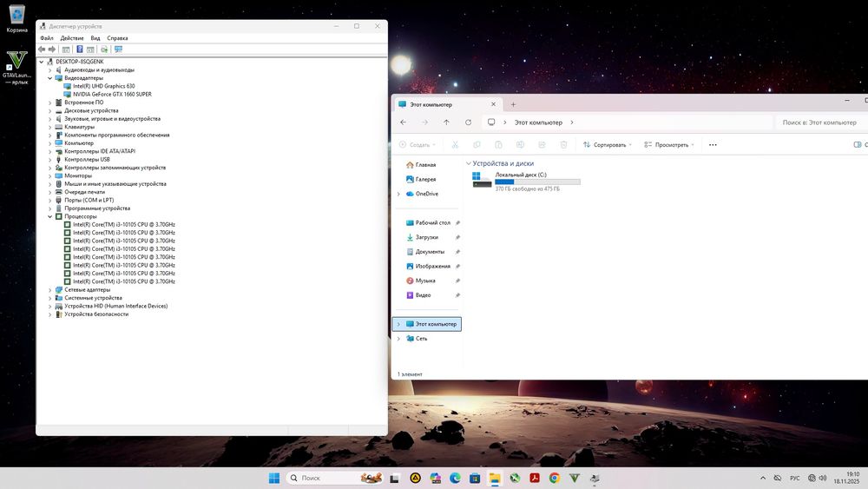Image resolution: width=868 pixels, height=489 pixels.
Task: Open the Просмотреть view dropdown
Action: click(671, 145)
